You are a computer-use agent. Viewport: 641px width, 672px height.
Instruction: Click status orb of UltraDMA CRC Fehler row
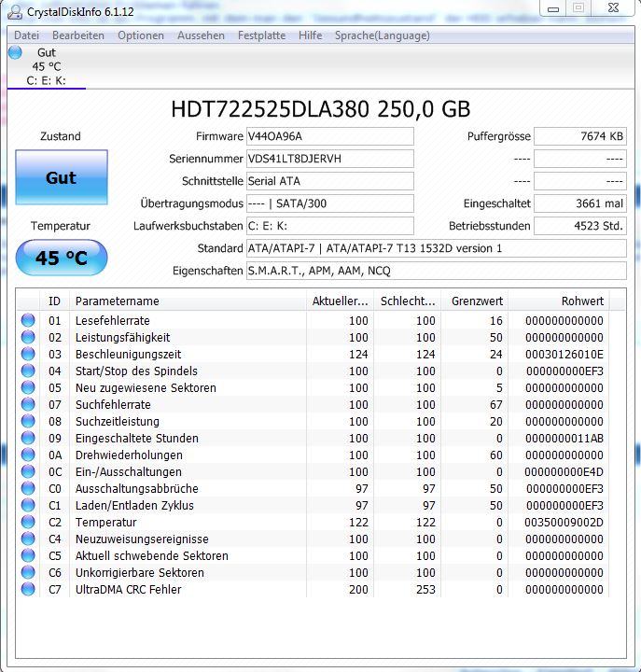(28, 589)
